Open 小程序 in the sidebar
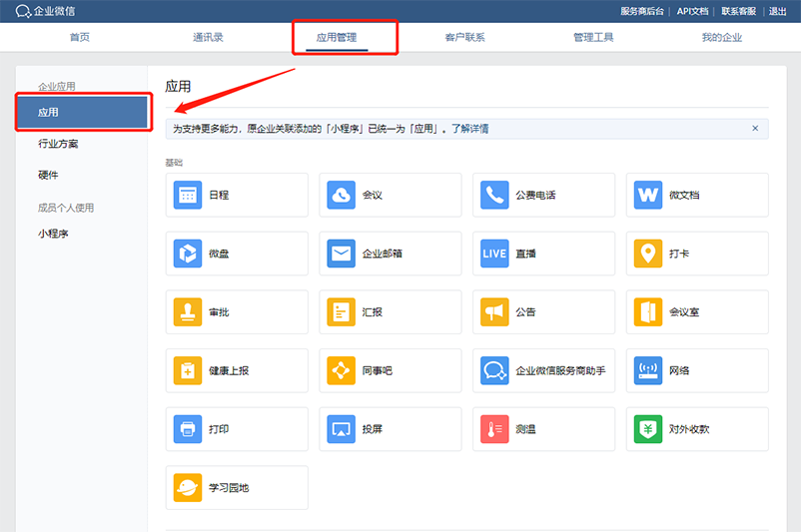Viewport: 801px width, 532px height. click(53, 234)
